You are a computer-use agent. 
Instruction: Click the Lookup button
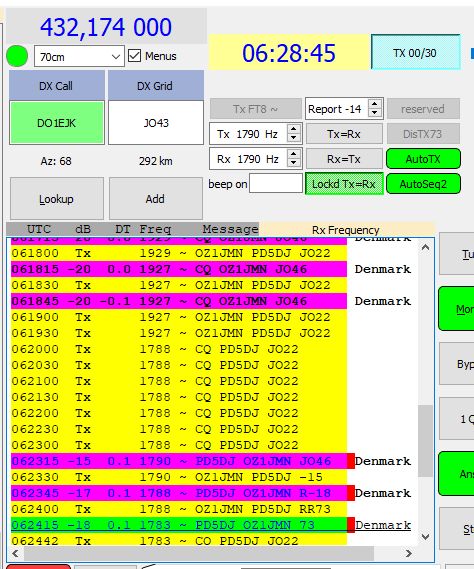point(57,199)
